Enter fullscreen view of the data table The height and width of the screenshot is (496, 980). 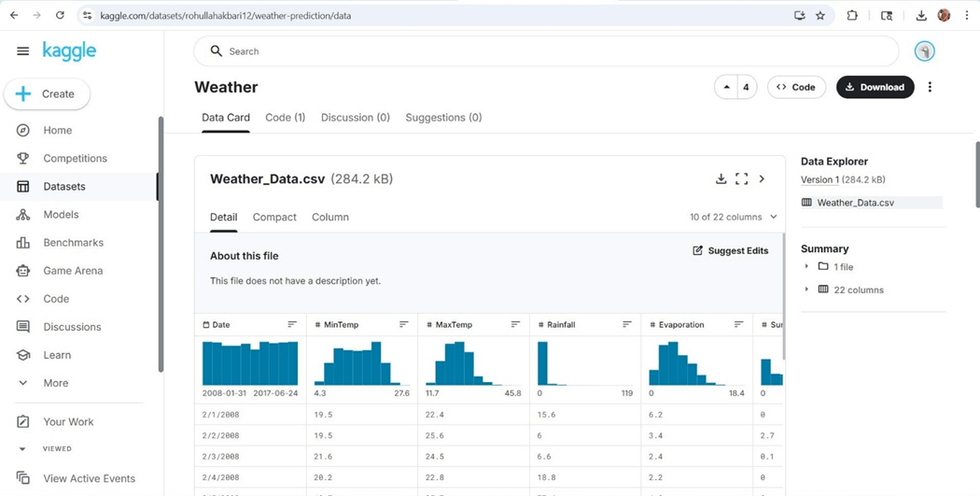coord(741,179)
